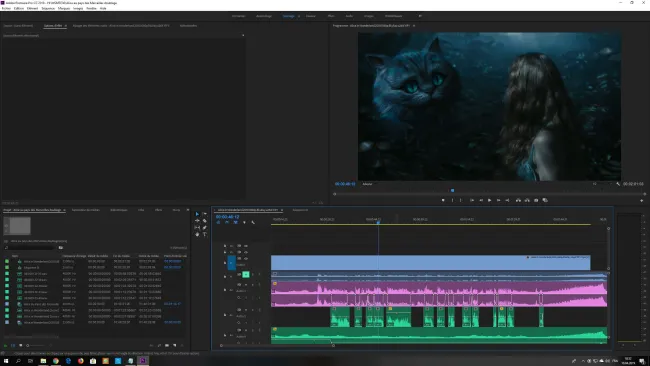Click Add Marker icon in timeline header
This screenshot has height=366, width=650.
click(x=244, y=223)
